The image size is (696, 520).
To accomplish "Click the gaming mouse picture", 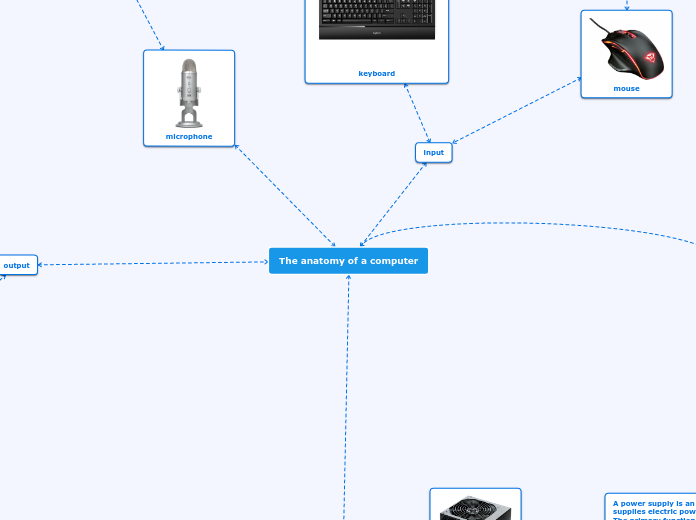I will (627, 49).
